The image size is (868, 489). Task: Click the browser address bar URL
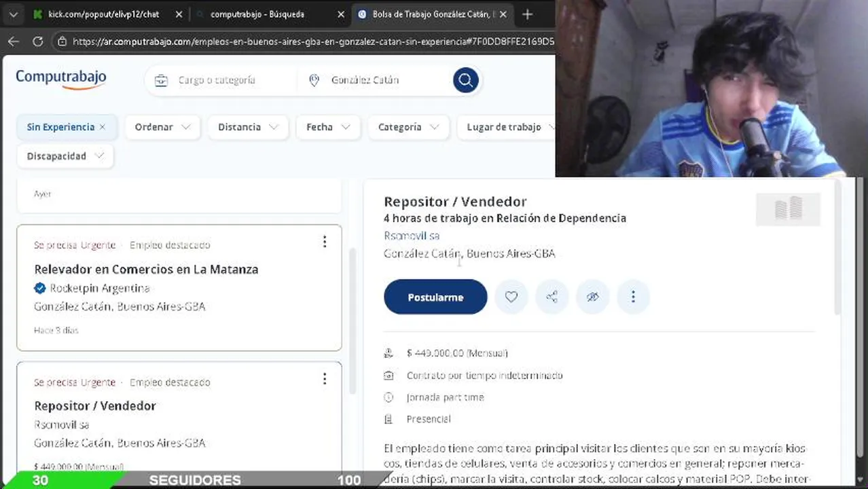tap(312, 41)
